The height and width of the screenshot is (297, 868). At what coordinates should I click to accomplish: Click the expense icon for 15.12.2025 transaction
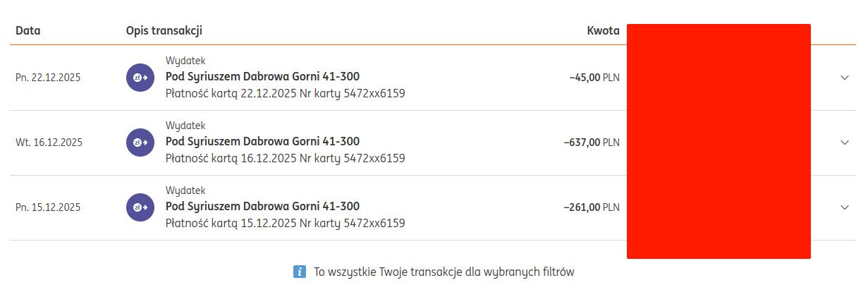(140, 207)
